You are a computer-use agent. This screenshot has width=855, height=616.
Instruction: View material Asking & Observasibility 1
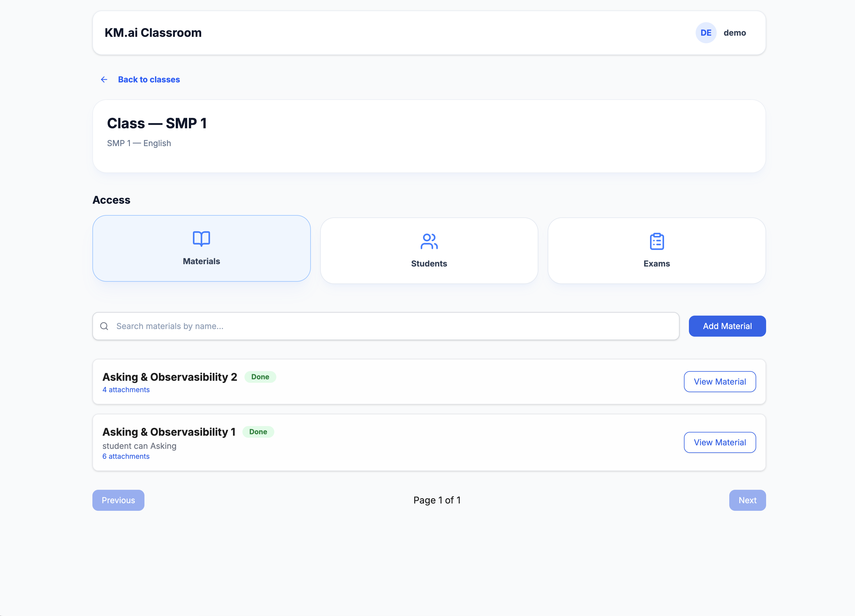coord(720,442)
